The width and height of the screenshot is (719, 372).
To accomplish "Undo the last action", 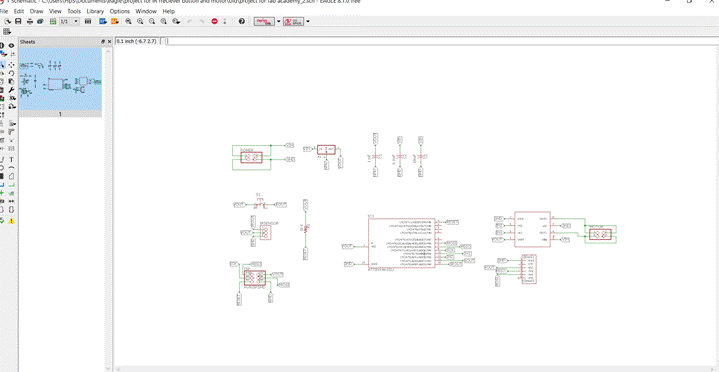I will pos(190,21).
